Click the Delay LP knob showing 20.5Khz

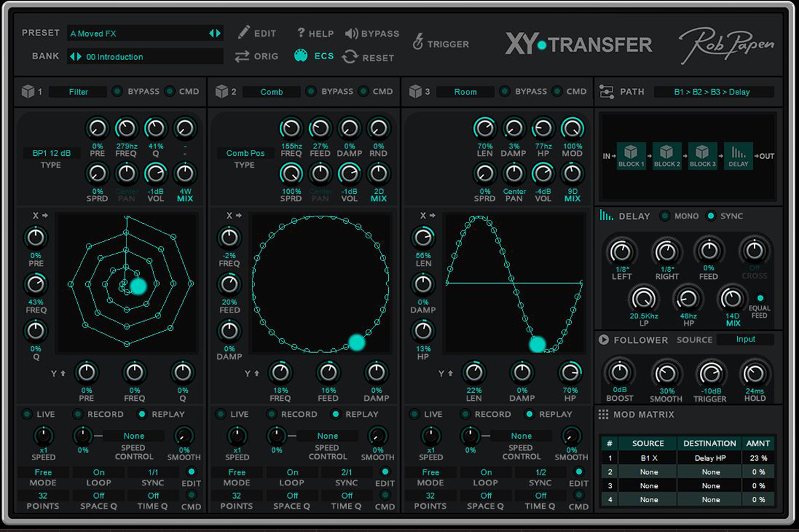643,298
